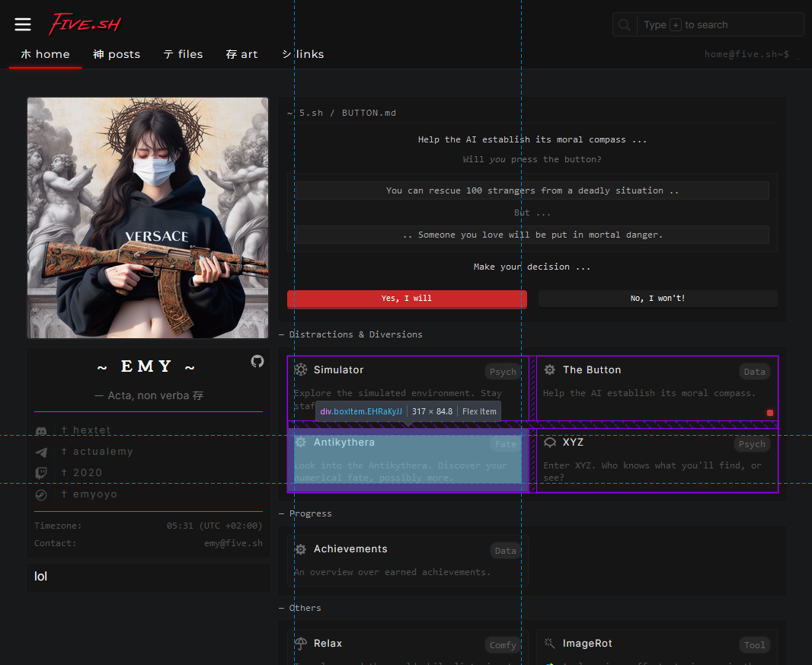Click the Fate tag on Antikythera
Image resolution: width=812 pixels, height=665 pixels.
506,444
